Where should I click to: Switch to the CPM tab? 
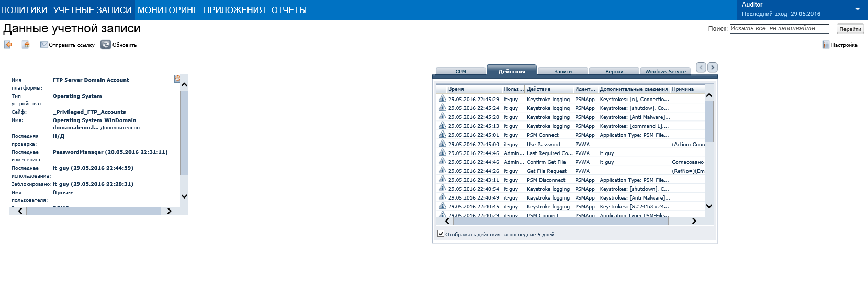[x=460, y=71]
